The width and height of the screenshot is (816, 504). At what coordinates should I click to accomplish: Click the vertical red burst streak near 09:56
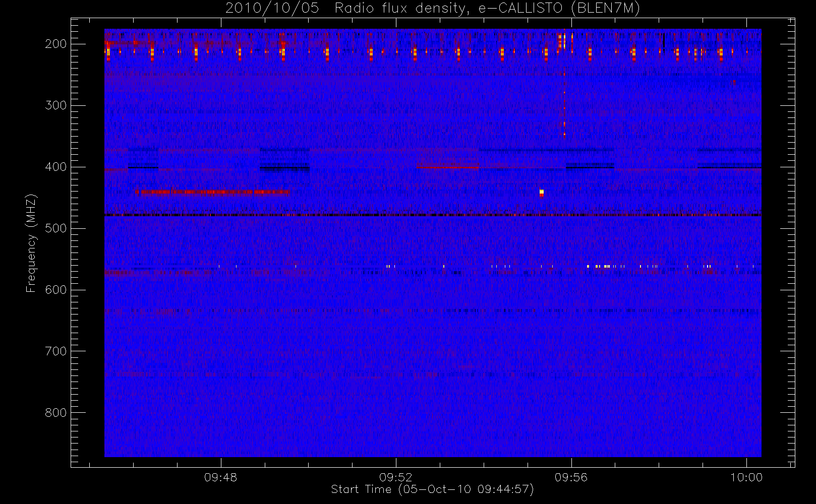(564, 83)
